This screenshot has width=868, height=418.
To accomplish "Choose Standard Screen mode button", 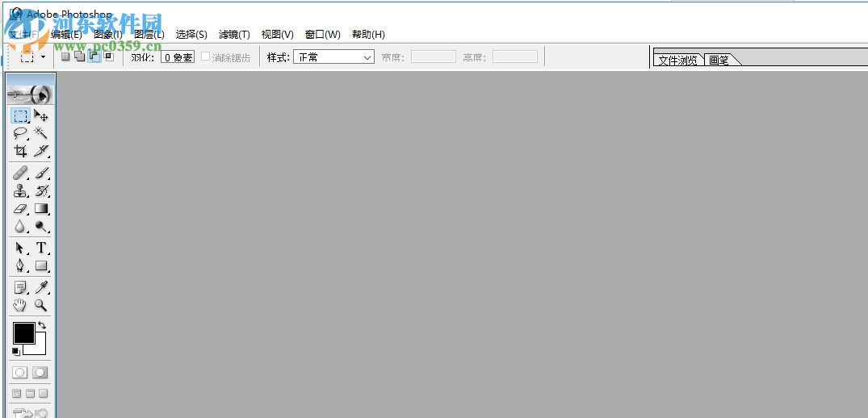I will tap(17, 394).
